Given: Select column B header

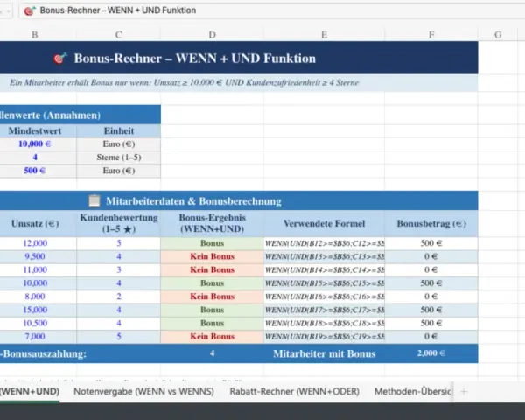Looking at the screenshot, I should coord(35,35).
